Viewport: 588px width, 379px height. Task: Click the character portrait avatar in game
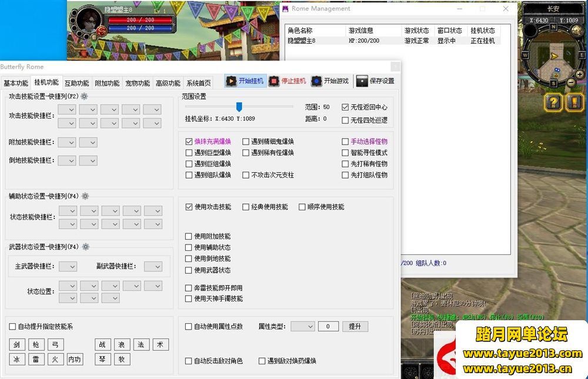(x=89, y=21)
